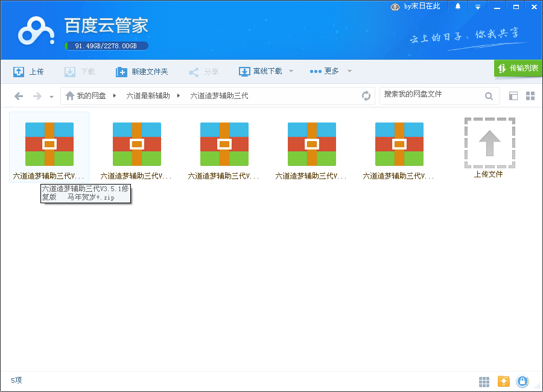Switch to large icon grid view
Image resolution: width=543 pixels, height=392 pixels.
coord(530,96)
